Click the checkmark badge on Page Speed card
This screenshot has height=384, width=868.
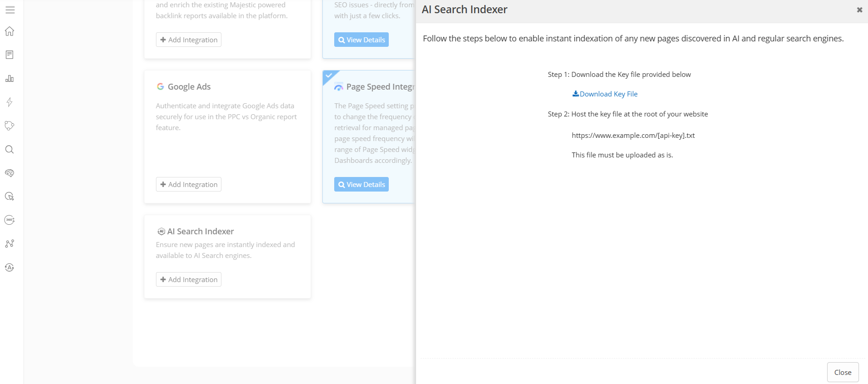(x=329, y=76)
